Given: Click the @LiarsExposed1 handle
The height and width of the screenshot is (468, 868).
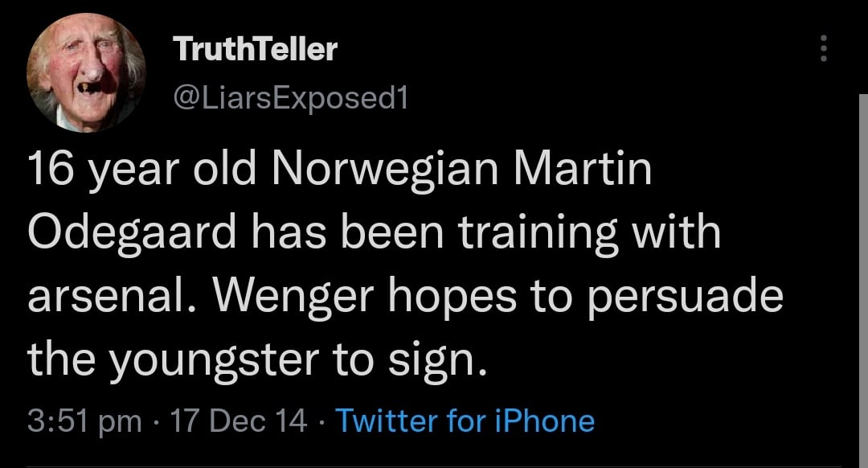Looking at the screenshot, I should coord(291,98).
